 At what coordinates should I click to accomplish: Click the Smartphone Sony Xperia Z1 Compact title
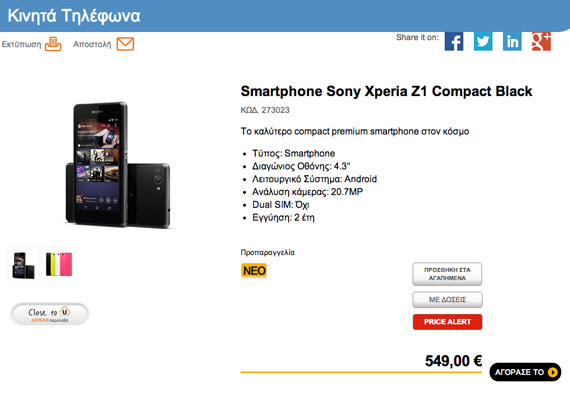pyautogui.click(x=386, y=91)
